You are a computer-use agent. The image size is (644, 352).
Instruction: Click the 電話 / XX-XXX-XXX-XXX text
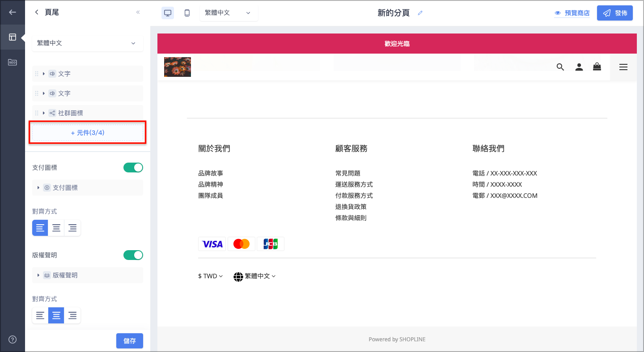505,173
